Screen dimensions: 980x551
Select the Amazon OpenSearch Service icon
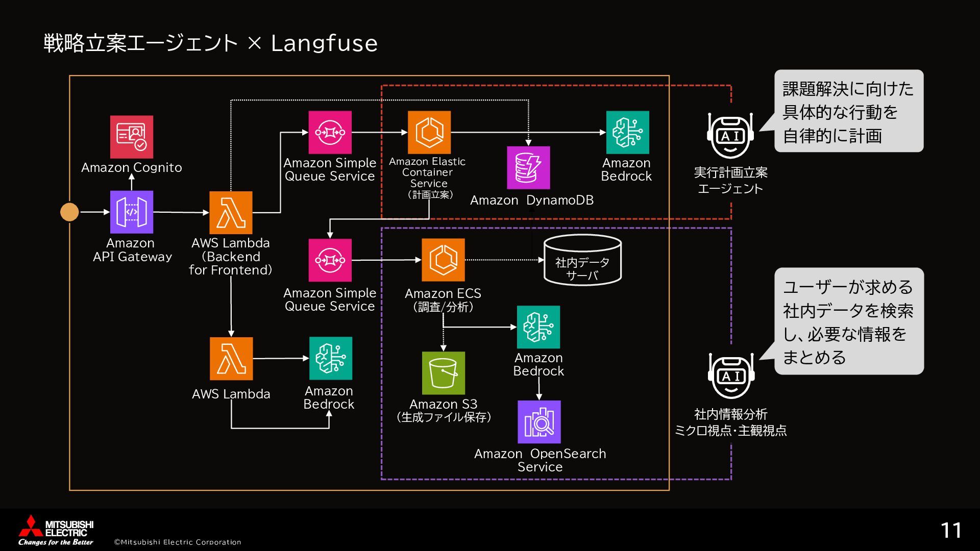point(539,422)
